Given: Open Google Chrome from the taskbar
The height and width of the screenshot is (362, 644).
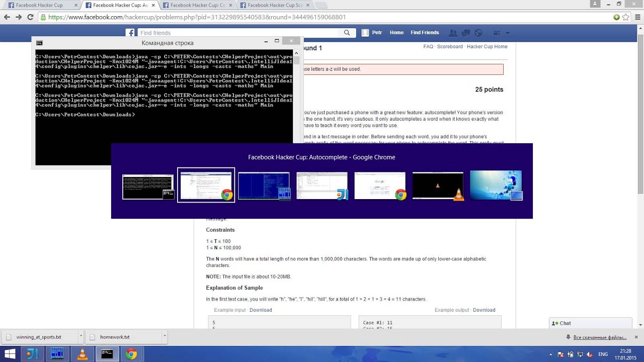Looking at the screenshot, I should point(131,354).
